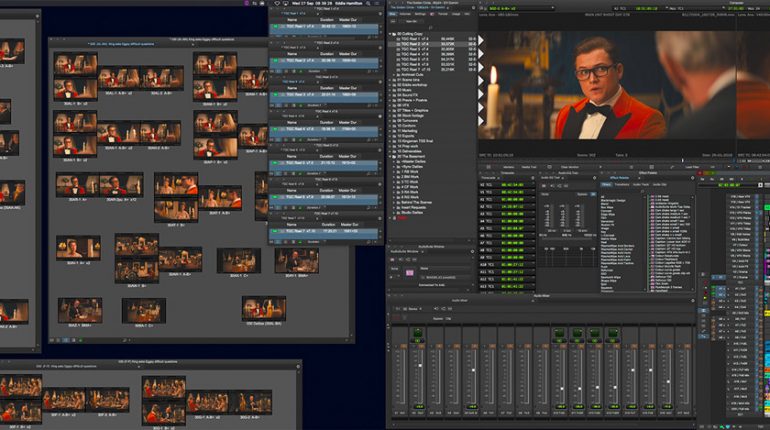Click the Markers button below the Composer

509,167
